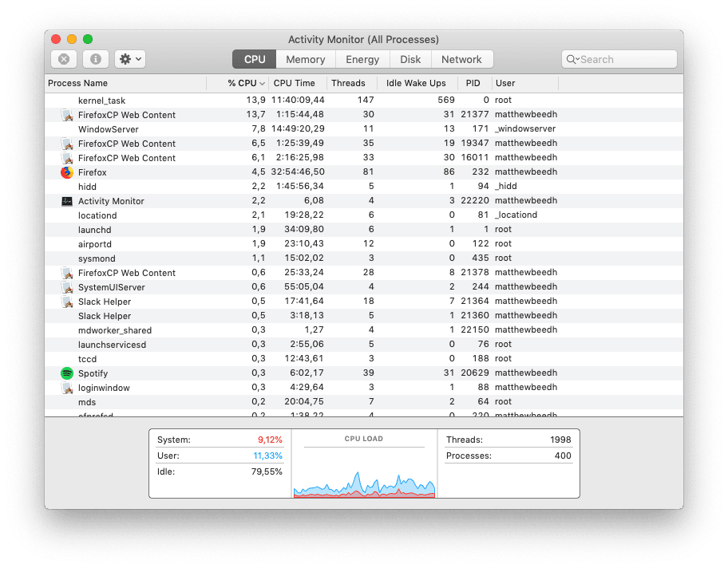Sort by the Threads column header
The image size is (728, 568).
coord(352,83)
